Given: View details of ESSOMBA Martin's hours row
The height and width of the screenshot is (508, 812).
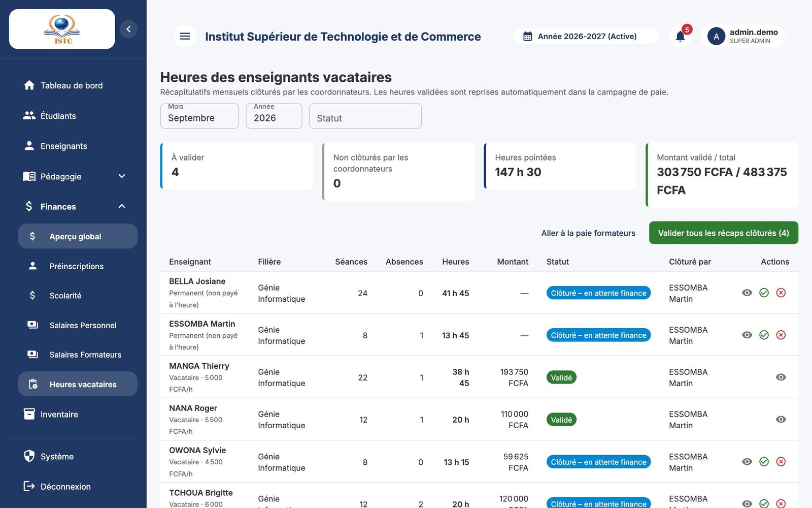Looking at the screenshot, I should (x=747, y=335).
